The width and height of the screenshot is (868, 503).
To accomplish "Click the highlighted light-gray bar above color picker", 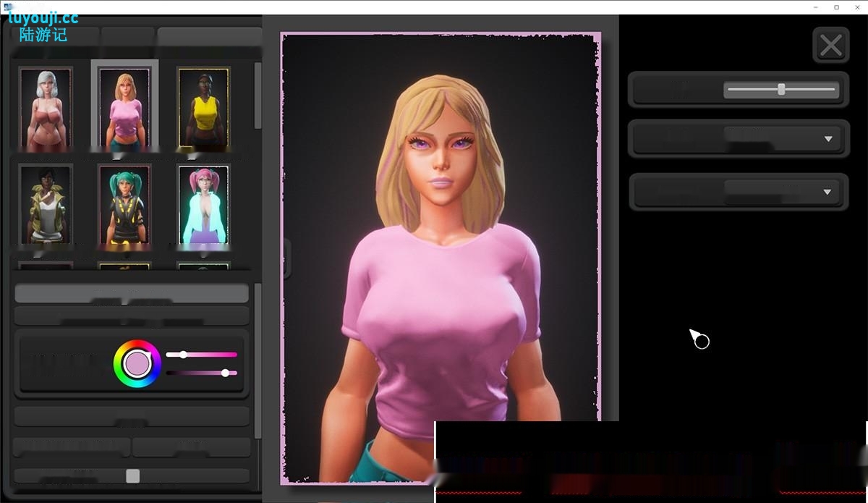I will coord(132,293).
